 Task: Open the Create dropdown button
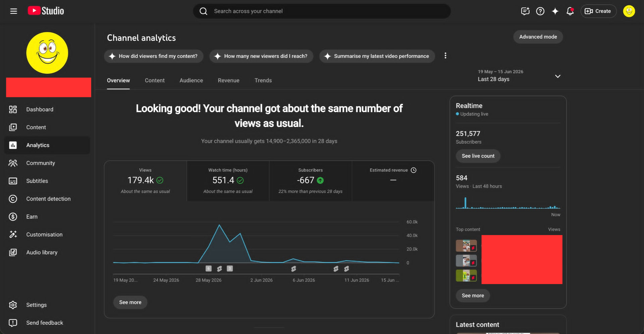[598, 11]
